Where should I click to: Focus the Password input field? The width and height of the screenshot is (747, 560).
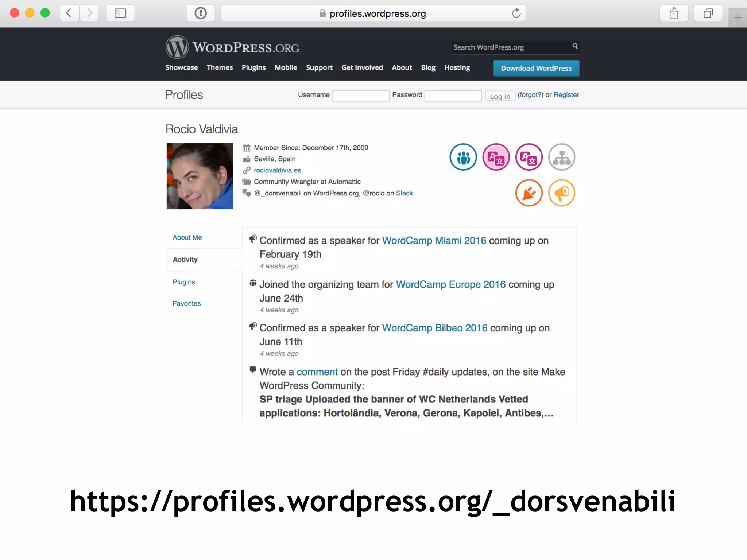tap(453, 96)
